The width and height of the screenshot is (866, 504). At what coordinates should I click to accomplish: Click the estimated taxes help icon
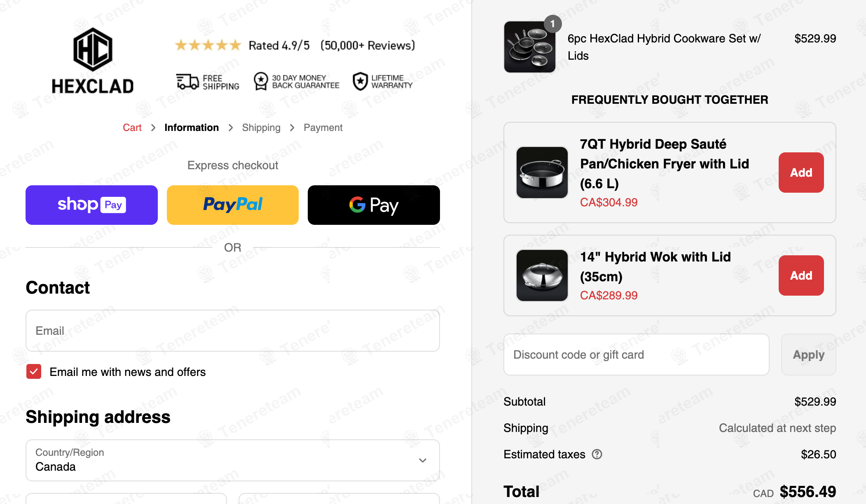point(597,454)
